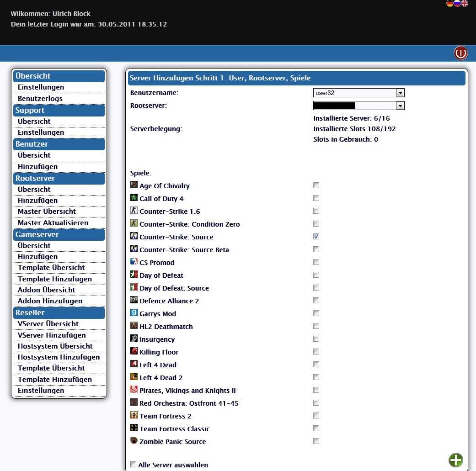Click the Zombie Panic Source label

[173, 442]
